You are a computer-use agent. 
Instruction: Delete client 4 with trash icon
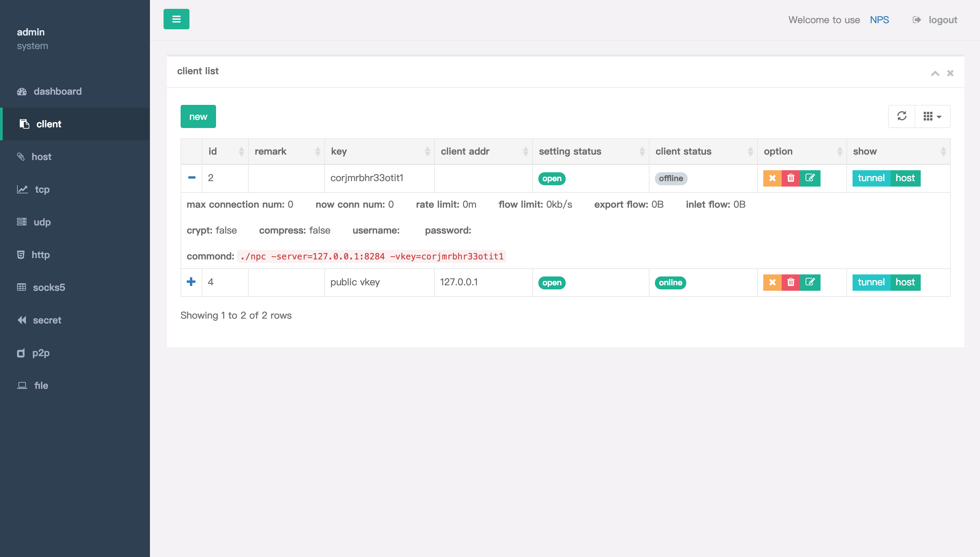coord(791,282)
